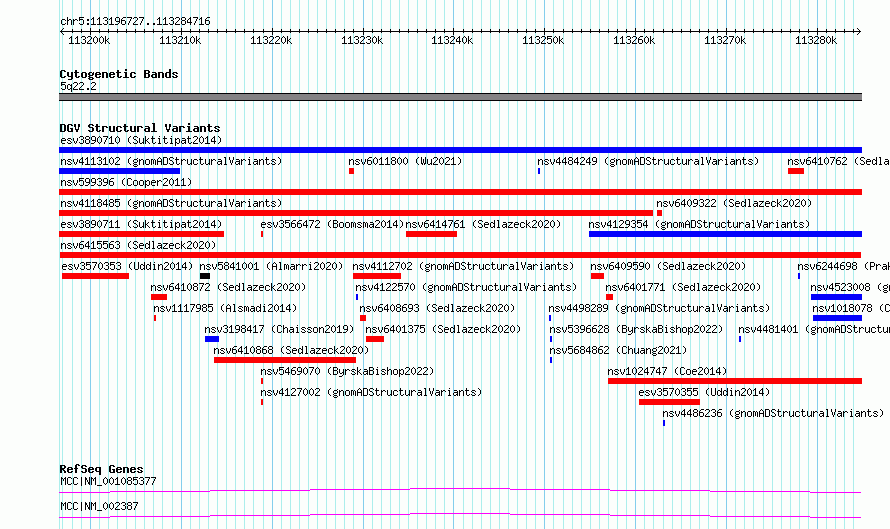Select nsv6409590 (Sedlazeck2020) label

[668, 266]
